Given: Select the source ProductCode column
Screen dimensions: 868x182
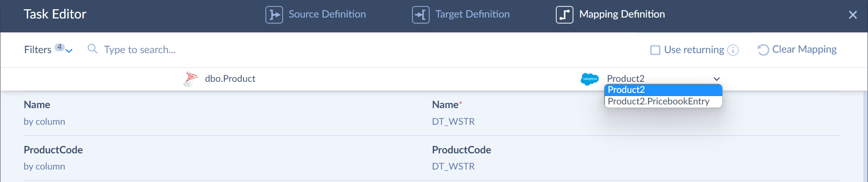Looking at the screenshot, I should [x=53, y=150].
